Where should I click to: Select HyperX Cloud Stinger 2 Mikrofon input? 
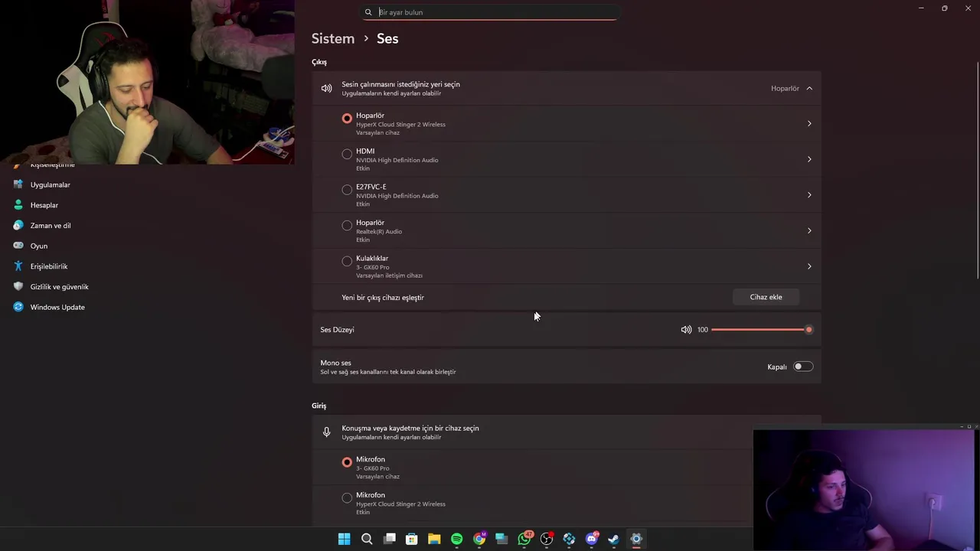pyautogui.click(x=347, y=498)
